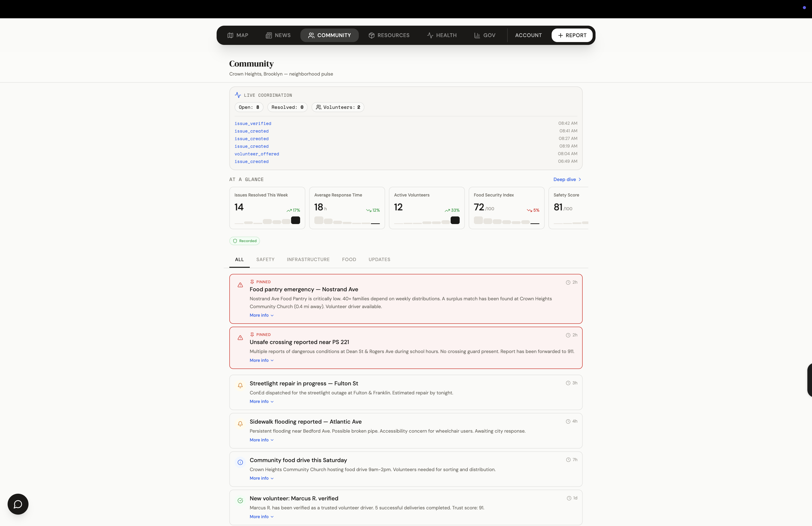Viewport: 812px width, 526px height.
Task: Switch to the Infrastructure filter tab
Action: coord(308,259)
